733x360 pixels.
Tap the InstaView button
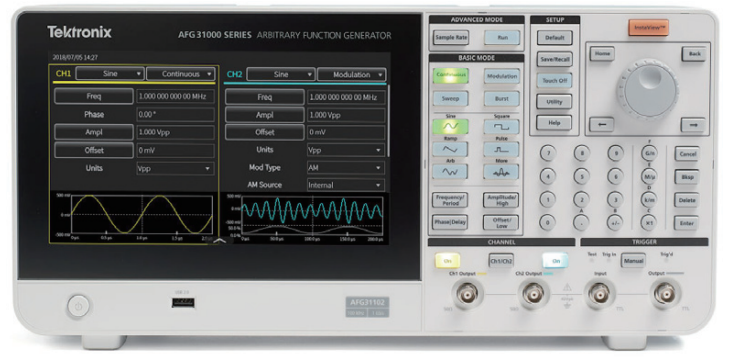pos(648,28)
